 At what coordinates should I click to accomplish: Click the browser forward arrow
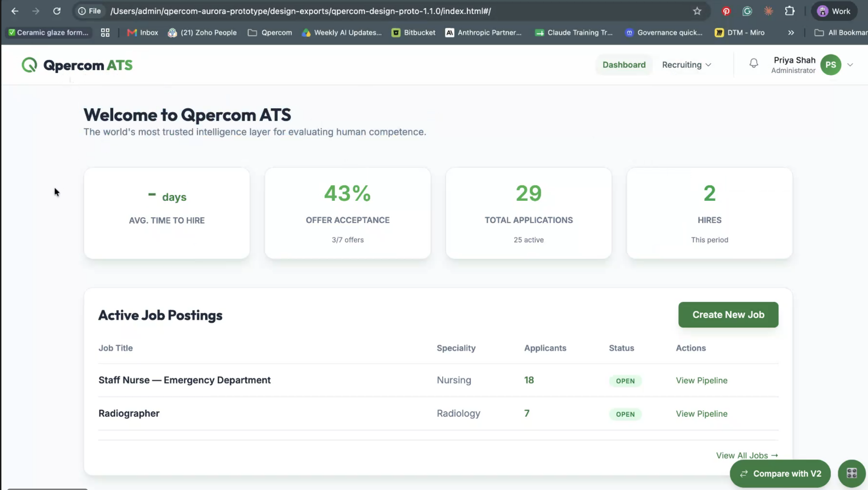(35, 11)
